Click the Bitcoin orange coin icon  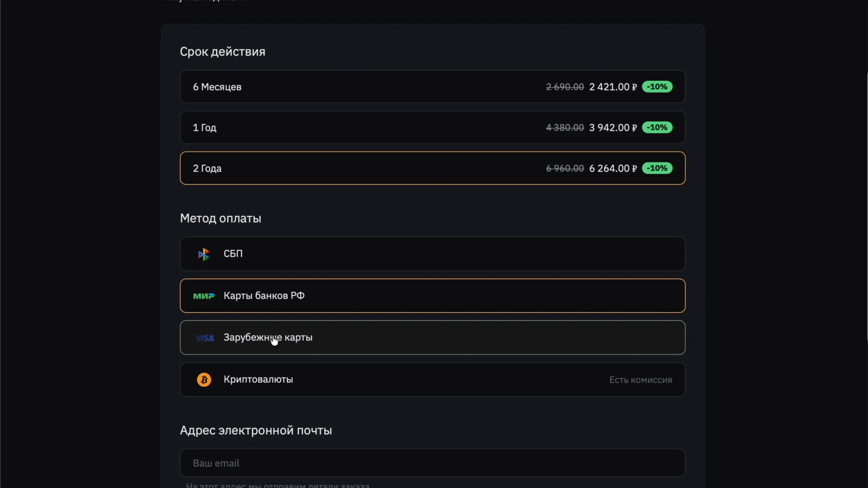point(204,380)
